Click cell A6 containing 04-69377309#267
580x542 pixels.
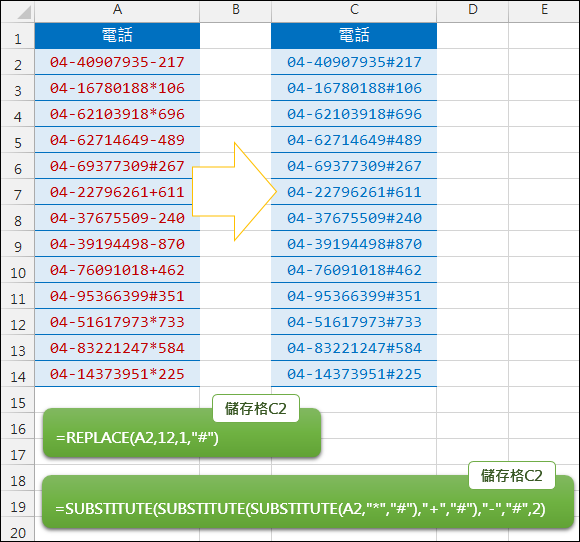117,166
